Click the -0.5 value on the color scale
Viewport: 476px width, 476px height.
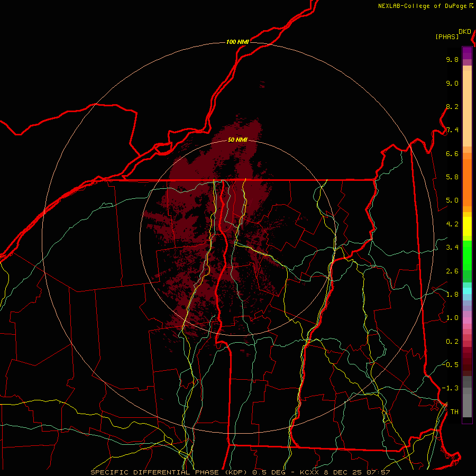[450, 365]
